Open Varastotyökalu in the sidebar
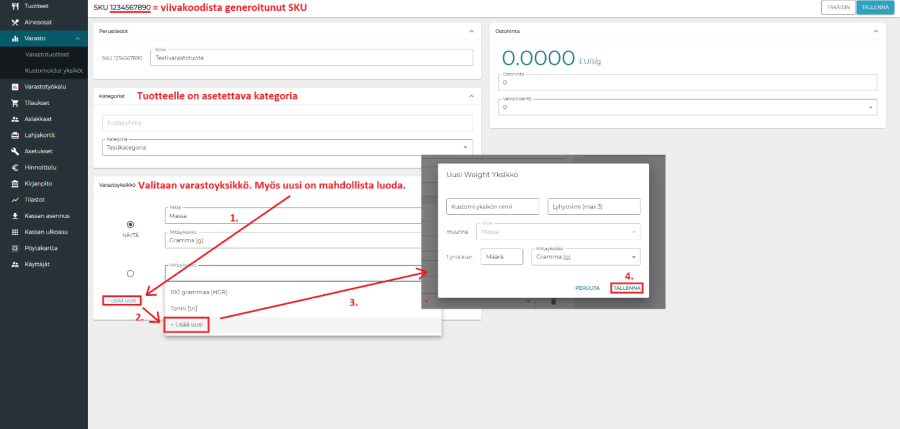This screenshot has height=429, width=900. 44,86
